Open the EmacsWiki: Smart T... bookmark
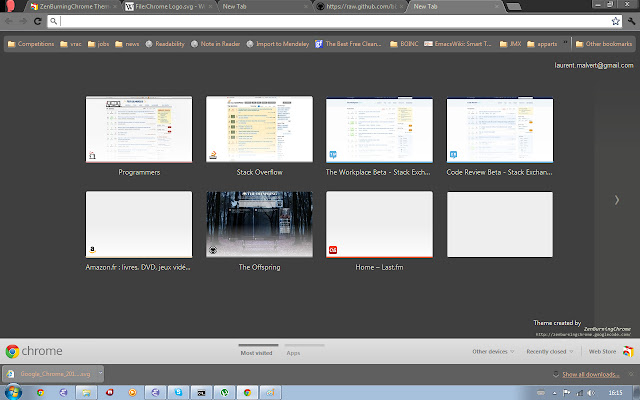This screenshot has width=640, height=400. pos(458,44)
